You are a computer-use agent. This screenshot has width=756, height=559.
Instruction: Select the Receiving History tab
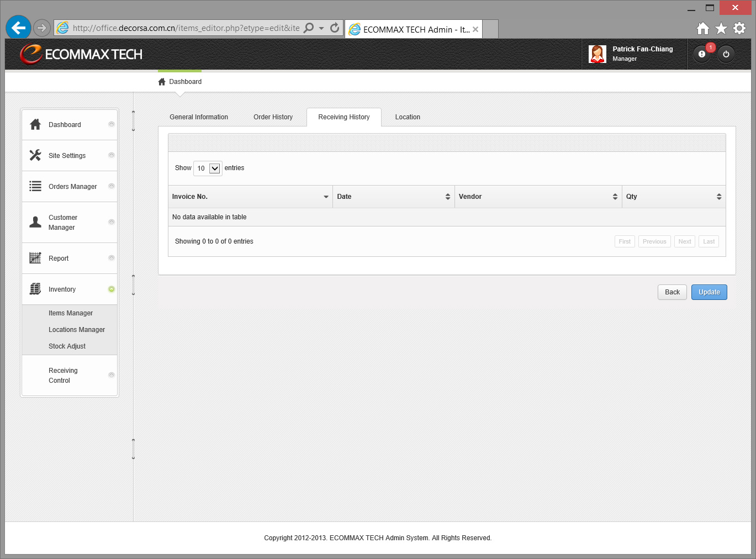[344, 117]
